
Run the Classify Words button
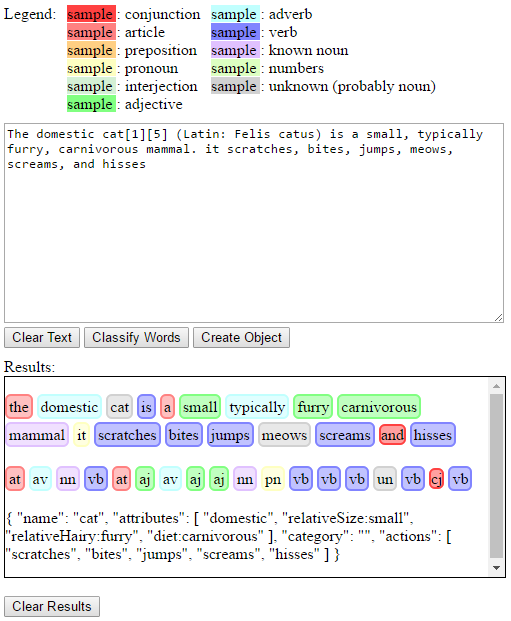[136, 337]
